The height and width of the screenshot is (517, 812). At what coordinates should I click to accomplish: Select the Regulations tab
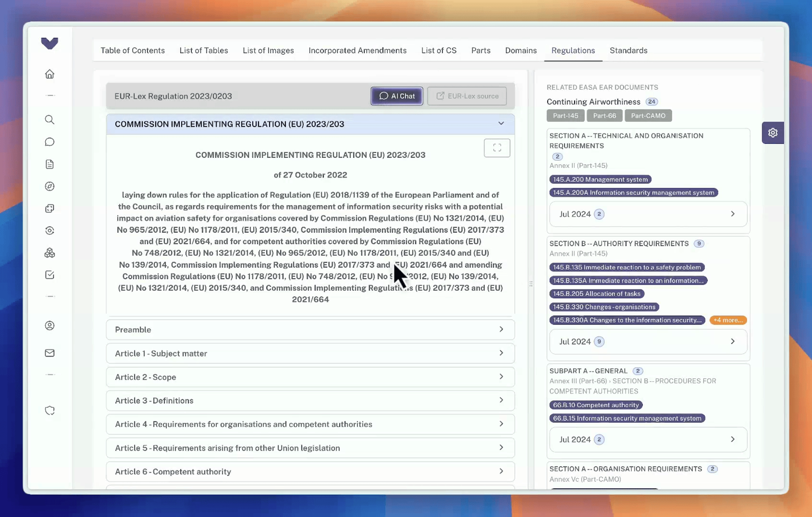pos(573,50)
